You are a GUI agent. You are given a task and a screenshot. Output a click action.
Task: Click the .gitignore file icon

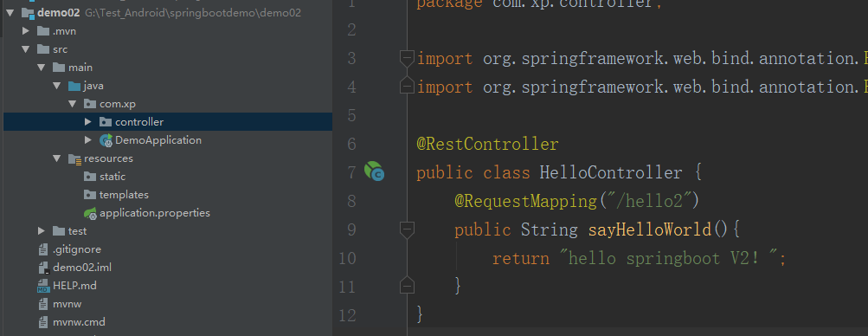(x=43, y=249)
